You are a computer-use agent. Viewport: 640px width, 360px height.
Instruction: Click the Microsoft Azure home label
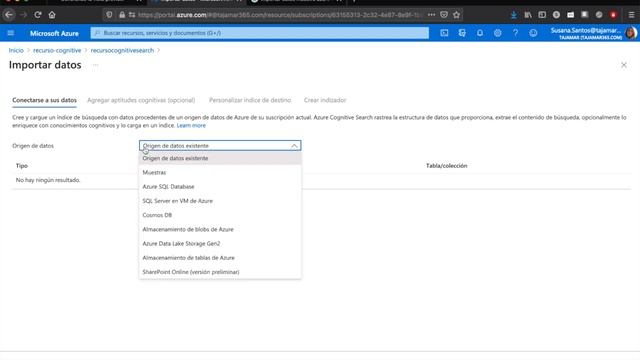coord(54,33)
